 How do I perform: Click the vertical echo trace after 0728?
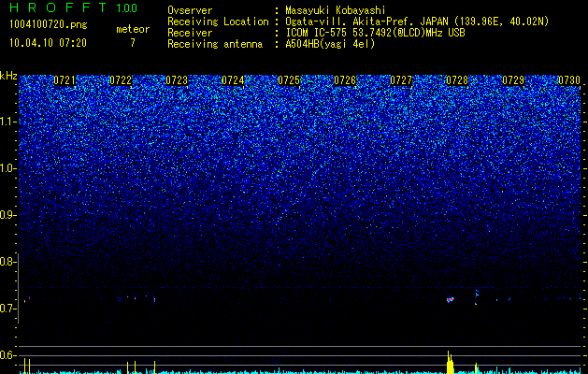pos(476,297)
